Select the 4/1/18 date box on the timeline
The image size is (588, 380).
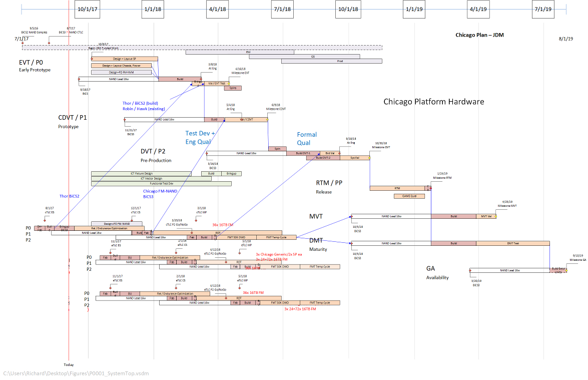218,9
